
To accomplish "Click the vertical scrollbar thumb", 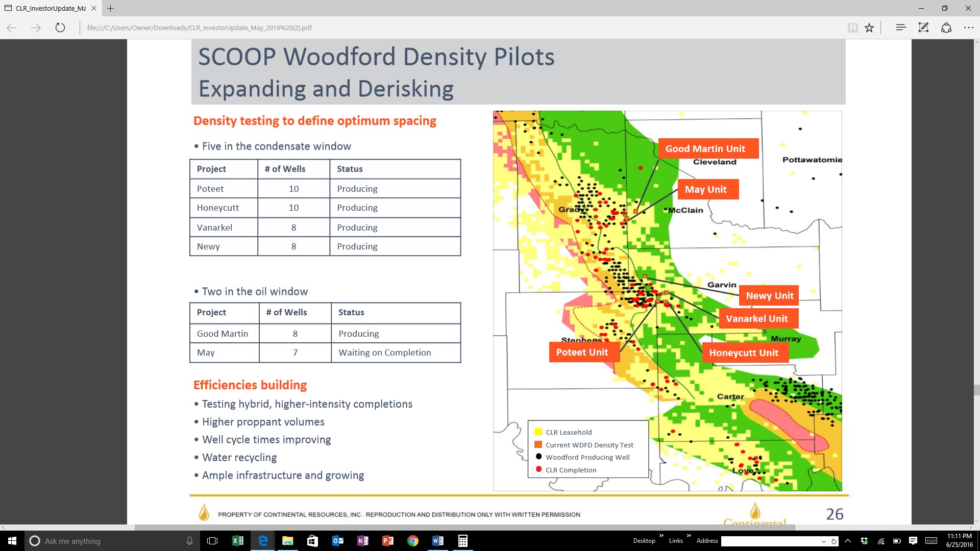I will point(976,390).
